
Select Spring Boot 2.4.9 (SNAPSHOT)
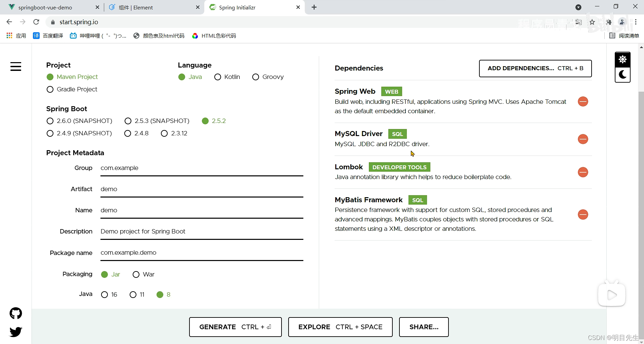point(50,133)
